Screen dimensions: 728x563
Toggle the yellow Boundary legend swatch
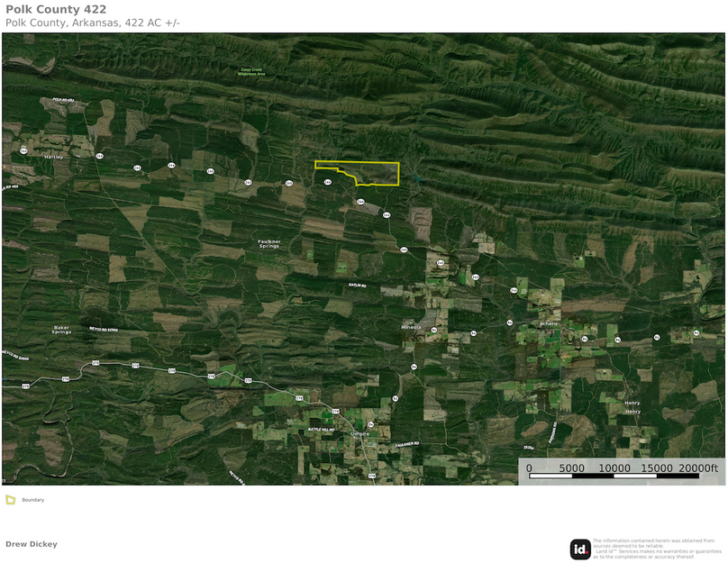coord(10,499)
